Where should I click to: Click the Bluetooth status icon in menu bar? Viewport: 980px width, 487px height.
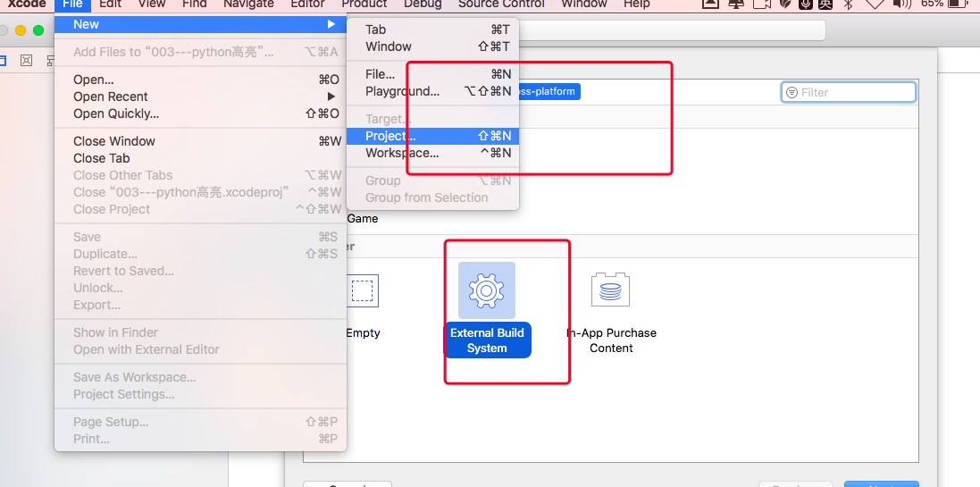point(848,4)
